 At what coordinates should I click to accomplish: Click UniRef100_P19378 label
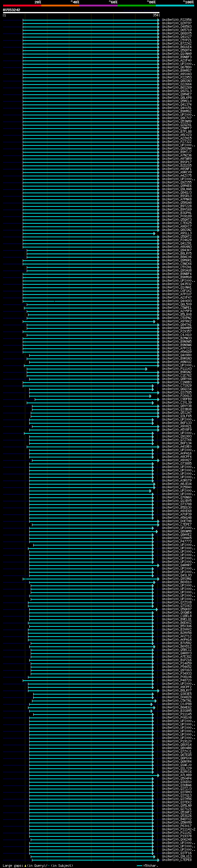point(176,836)
